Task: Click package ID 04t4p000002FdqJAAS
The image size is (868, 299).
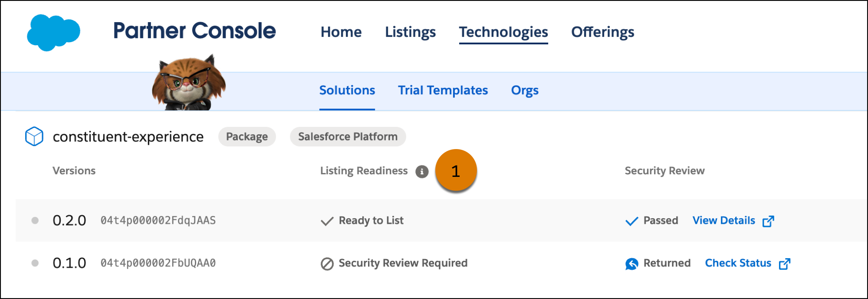Action: [x=158, y=221]
